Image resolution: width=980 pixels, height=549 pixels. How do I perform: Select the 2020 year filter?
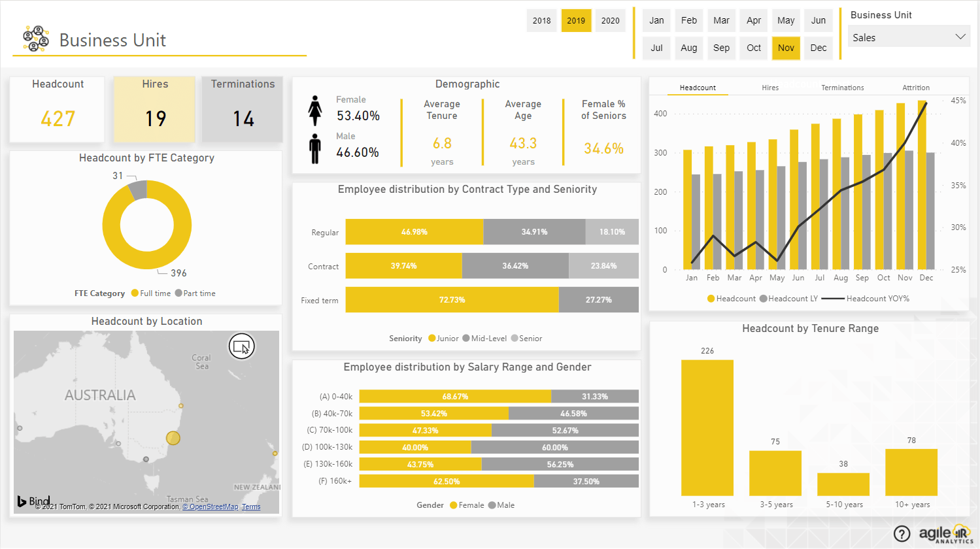pyautogui.click(x=610, y=20)
